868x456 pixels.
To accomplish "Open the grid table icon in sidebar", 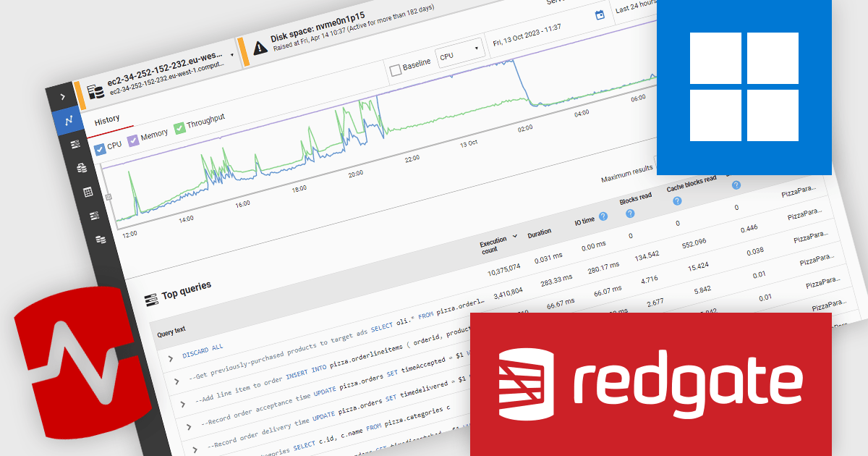I will pyautogui.click(x=88, y=192).
